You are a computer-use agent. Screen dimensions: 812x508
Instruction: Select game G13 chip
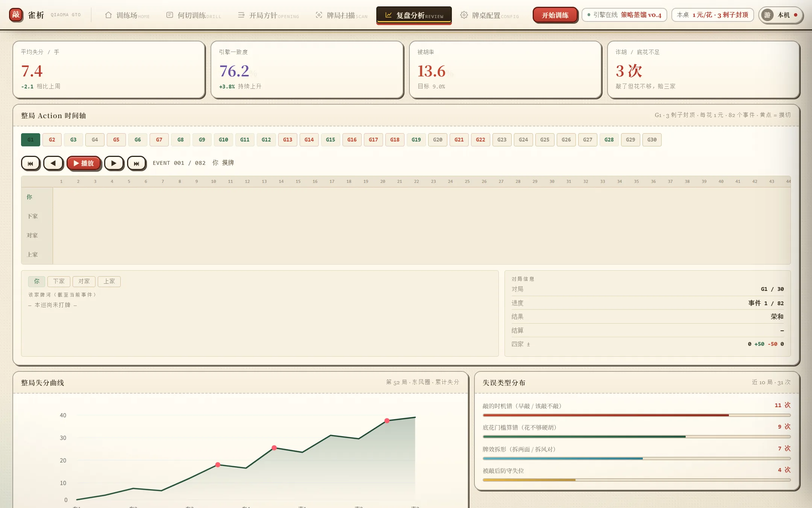click(x=288, y=140)
